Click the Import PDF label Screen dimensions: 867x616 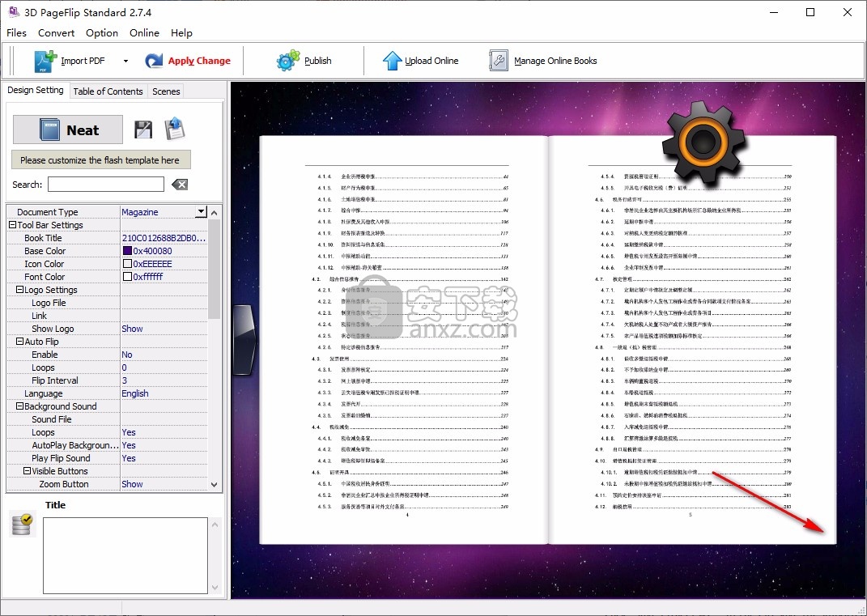(83, 61)
